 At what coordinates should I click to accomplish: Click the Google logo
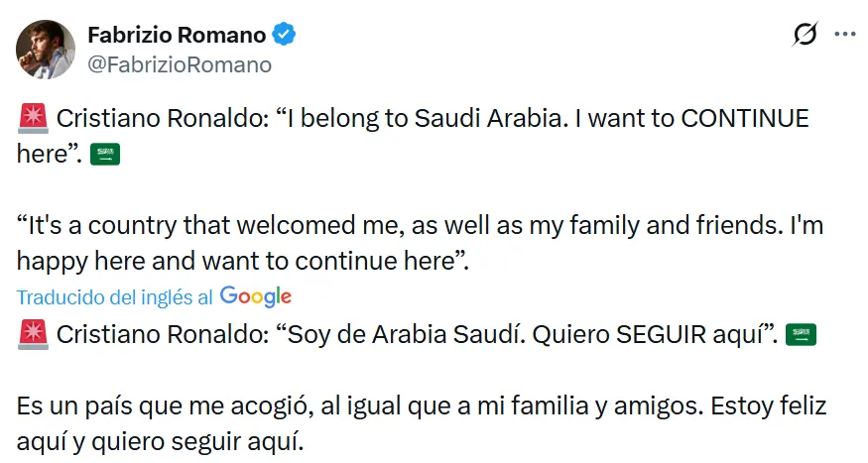pos(256,296)
